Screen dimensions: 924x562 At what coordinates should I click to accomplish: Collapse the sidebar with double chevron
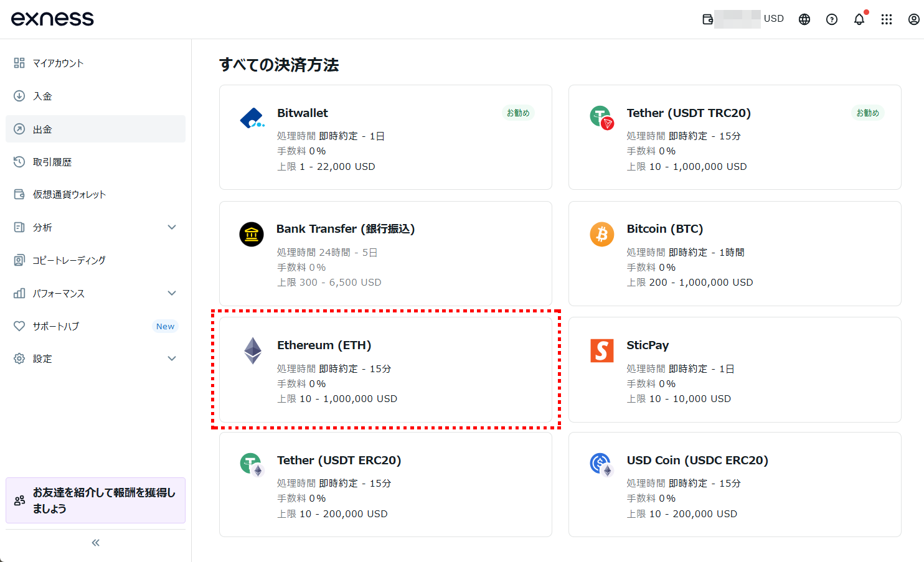(x=96, y=543)
